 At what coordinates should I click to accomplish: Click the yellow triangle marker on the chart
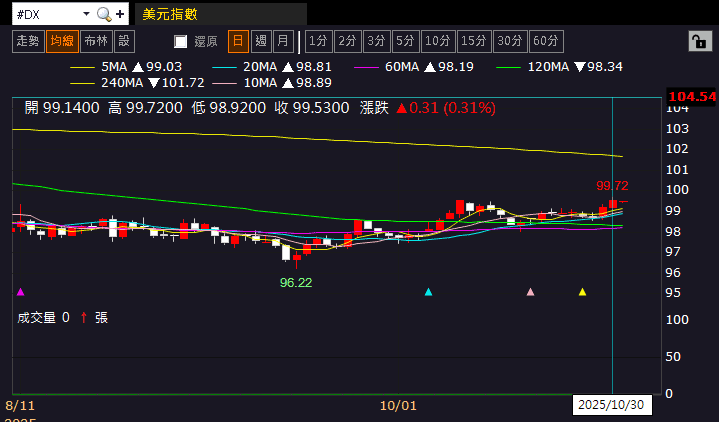coord(582,292)
